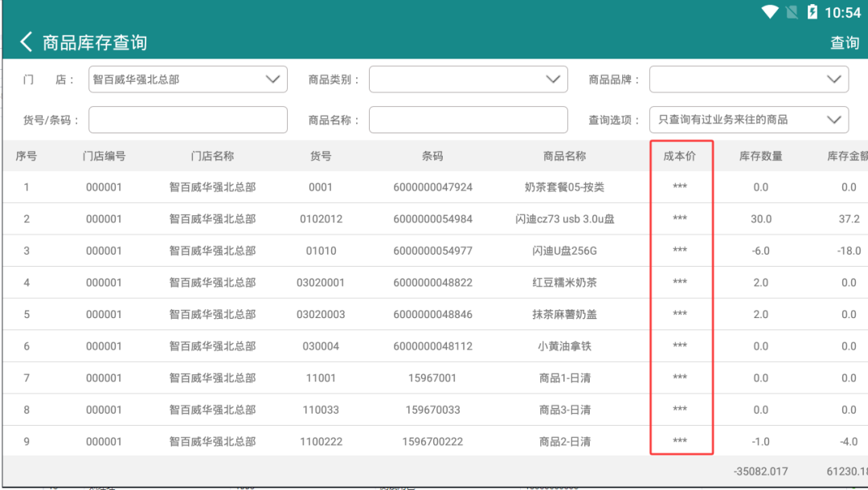Viewport: 868px width, 490px height.
Task: Click the battery charging icon
Action: [x=812, y=11]
